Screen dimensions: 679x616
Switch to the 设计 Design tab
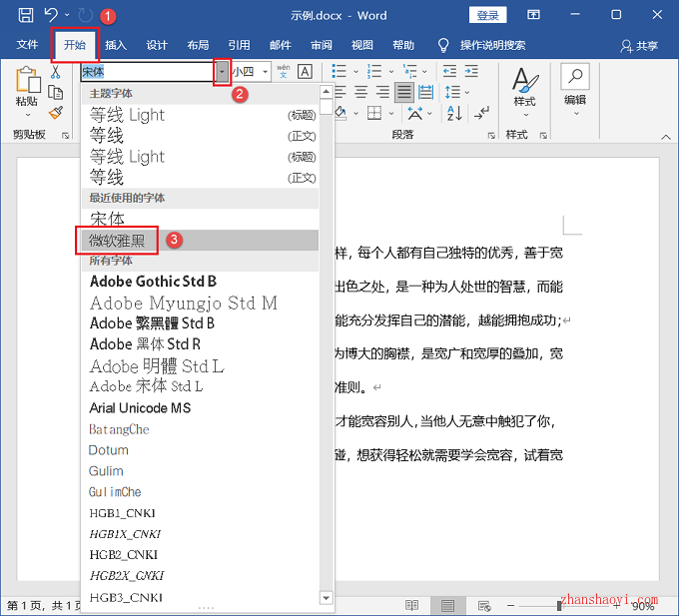(157, 45)
